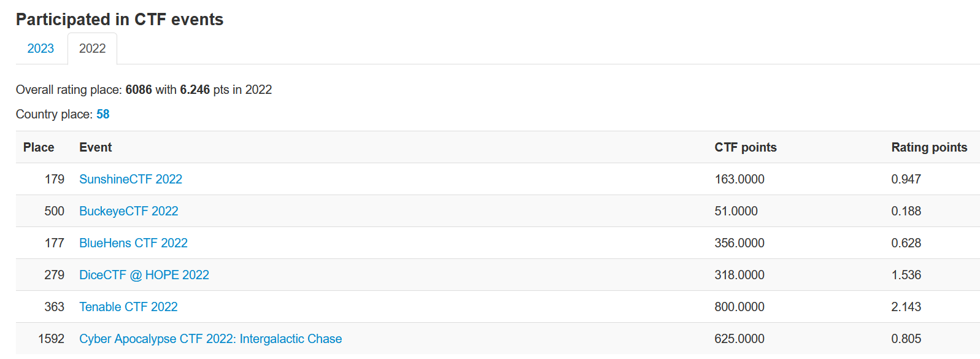This screenshot has width=980, height=359.
Task: Click the Participated in CTF events heading
Action: (120, 20)
